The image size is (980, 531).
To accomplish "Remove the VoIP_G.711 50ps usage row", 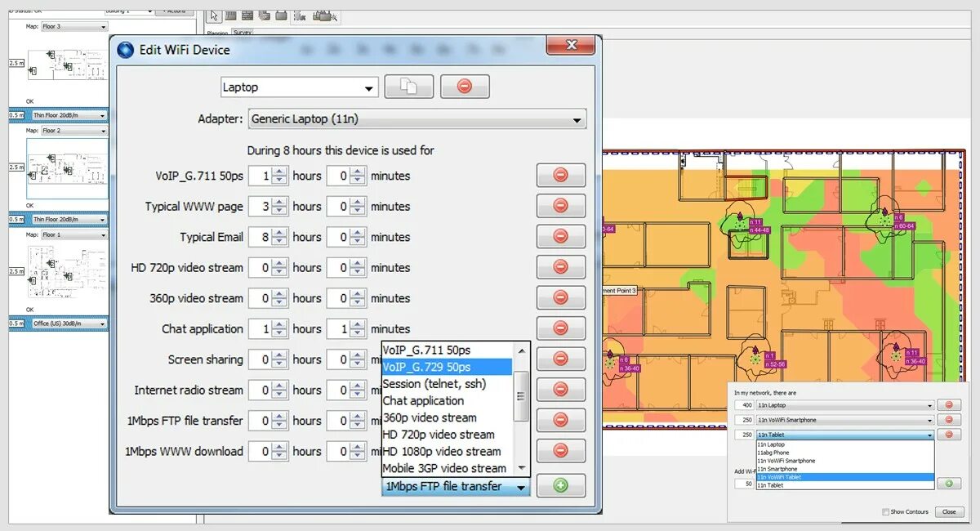I will tap(561, 175).
